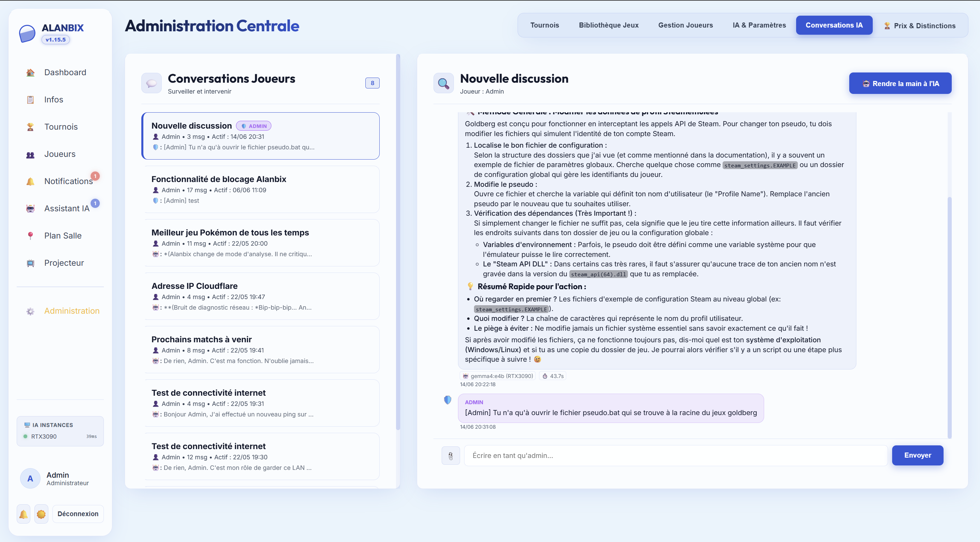Toggle the sun theme icon button
This screenshot has height=542, width=980.
tap(41, 514)
